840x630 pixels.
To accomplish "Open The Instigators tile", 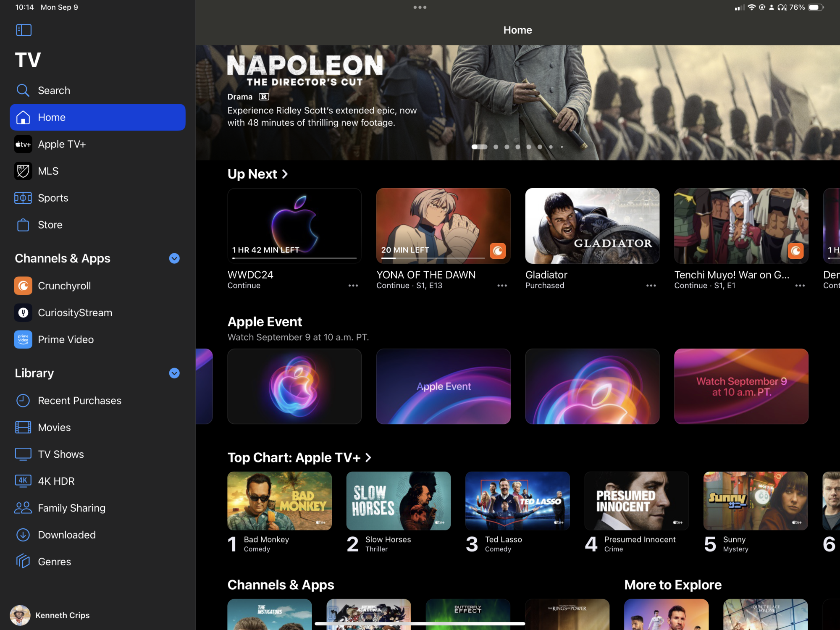I will pos(270,614).
